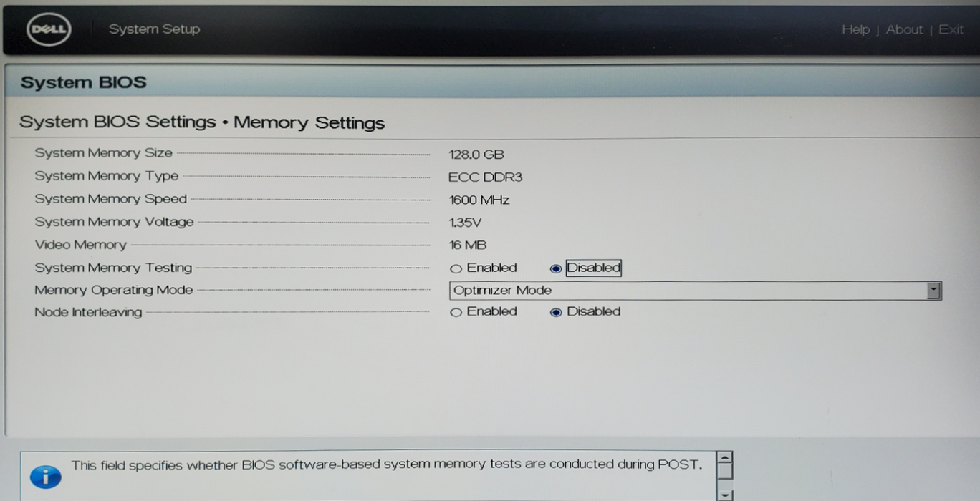Click the Video Memory label
Viewport: 980px width, 501px height.
(x=80, y=245)
